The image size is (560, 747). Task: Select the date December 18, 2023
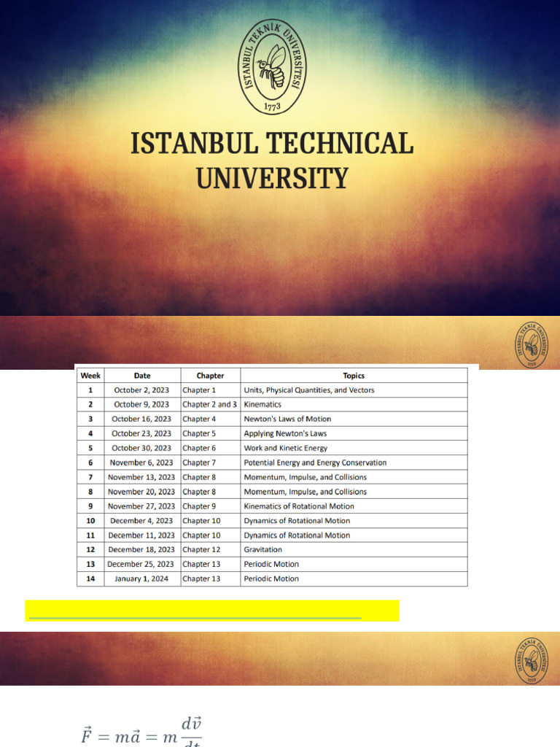tap(141, 549)
